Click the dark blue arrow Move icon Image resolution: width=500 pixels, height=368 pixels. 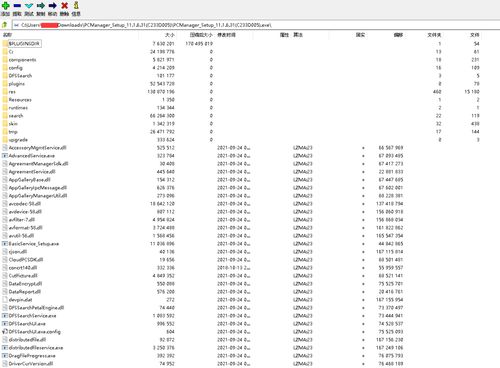tap(52, 6)
